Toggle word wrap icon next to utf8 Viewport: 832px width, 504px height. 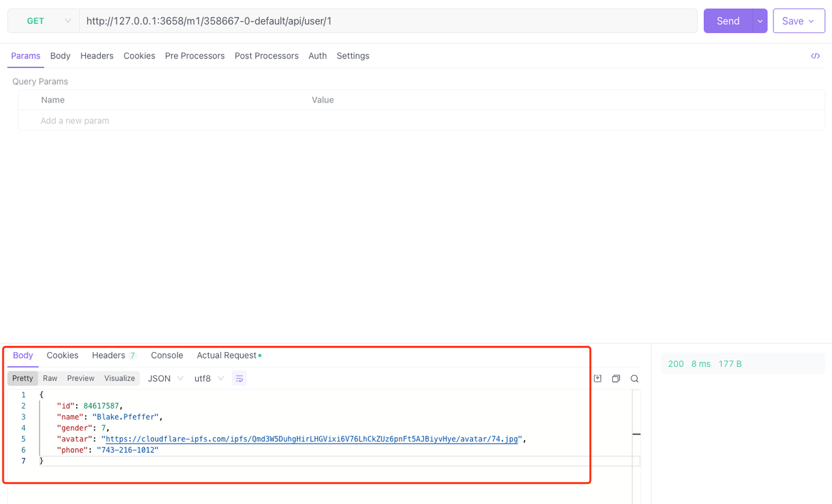pyautogui.click(x=239, y=379)
